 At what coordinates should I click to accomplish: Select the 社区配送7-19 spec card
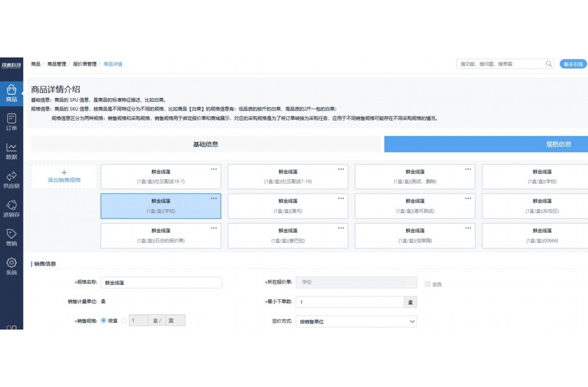[288, 176]
